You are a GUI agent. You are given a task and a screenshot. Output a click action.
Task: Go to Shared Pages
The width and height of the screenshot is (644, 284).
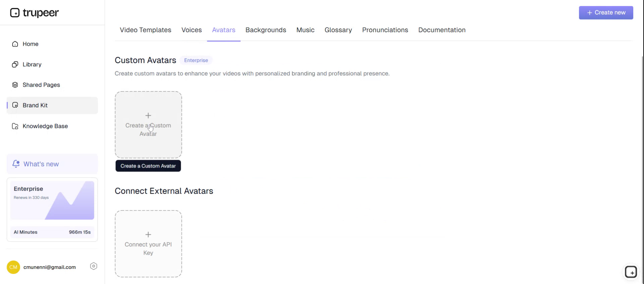[52, 85]
